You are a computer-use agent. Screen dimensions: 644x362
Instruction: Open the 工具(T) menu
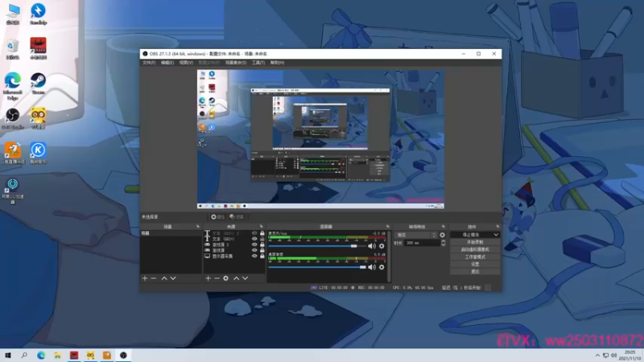tap(258, 63)
